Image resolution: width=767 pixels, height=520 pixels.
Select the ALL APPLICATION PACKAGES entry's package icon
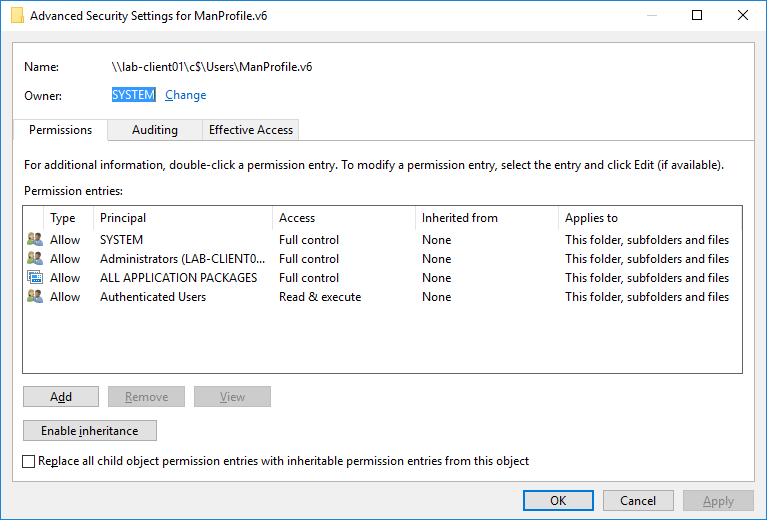coord(35,277)
